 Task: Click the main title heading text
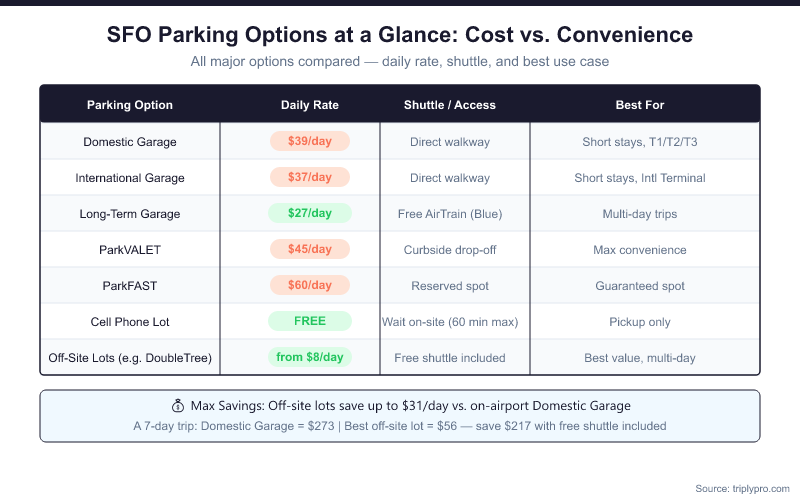click(400, 35)
